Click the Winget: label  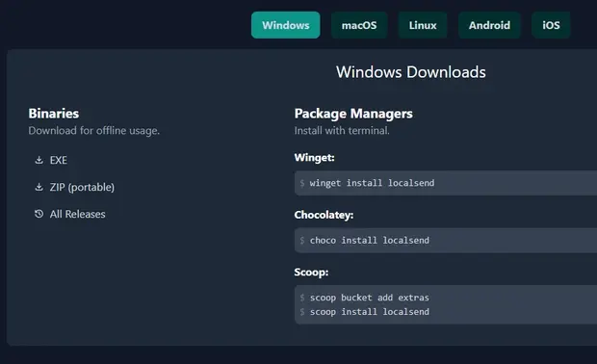(314, 158)
